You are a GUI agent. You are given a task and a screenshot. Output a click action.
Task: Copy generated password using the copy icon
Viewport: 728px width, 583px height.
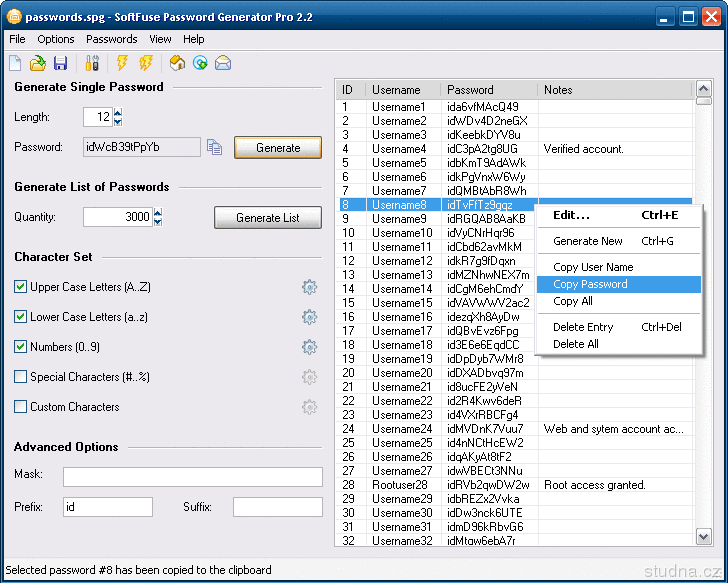(x=215, y=147)
